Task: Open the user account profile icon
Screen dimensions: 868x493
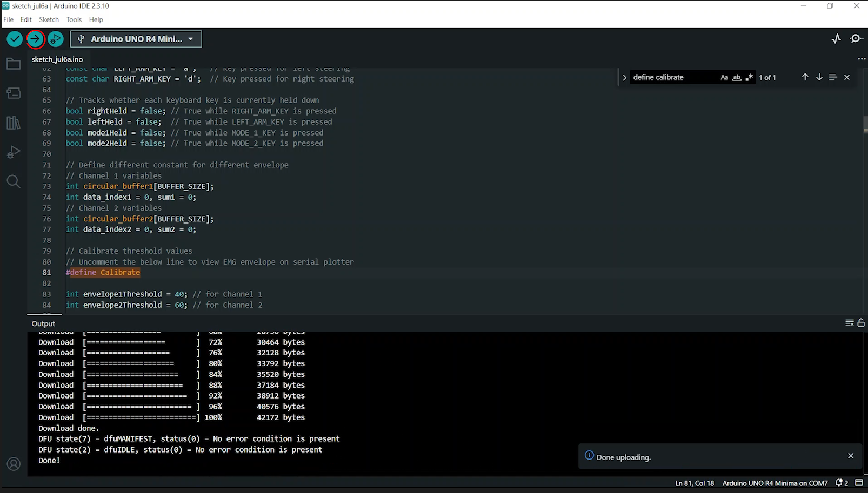Action: tap(14, 464)
